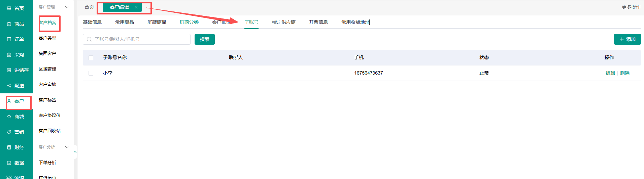Tick the checkbox for row 小李
The image size is (644, 179).
[x=91, y=73]
